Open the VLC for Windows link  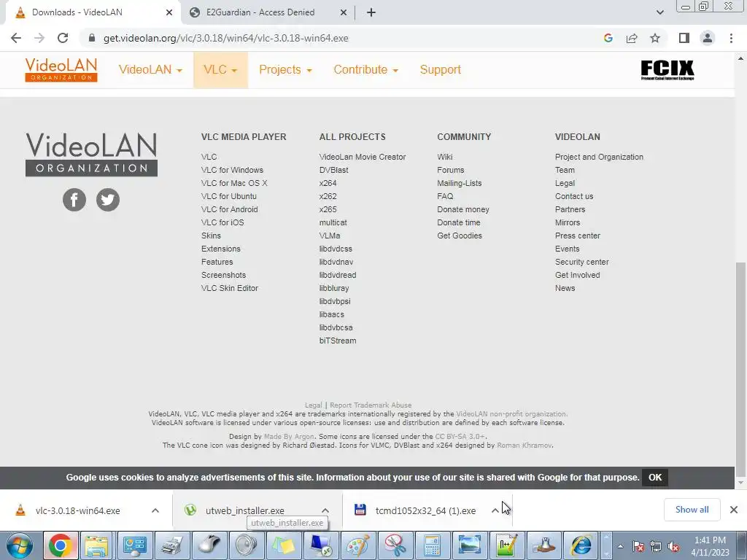tap(232, 170)
